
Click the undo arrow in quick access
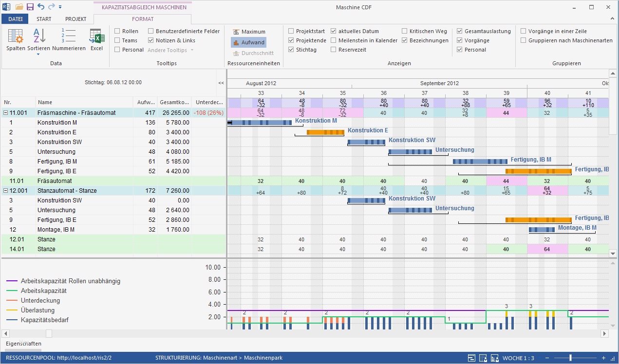41,7
